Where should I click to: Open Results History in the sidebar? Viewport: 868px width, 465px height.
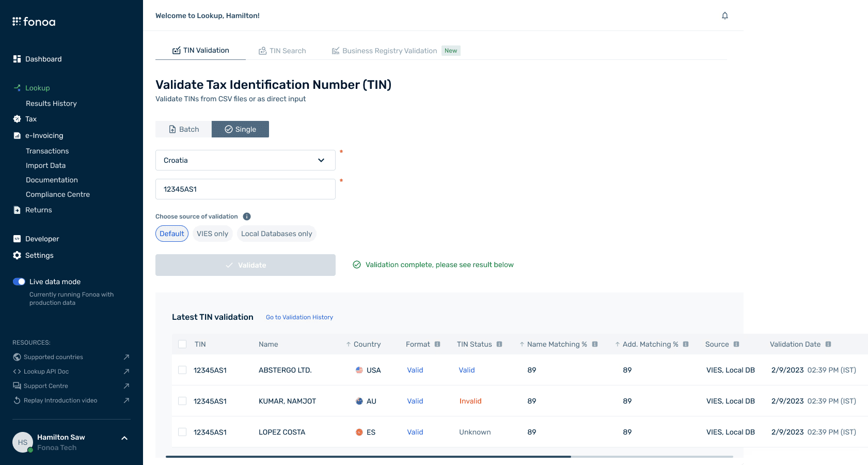coord(51,103)
